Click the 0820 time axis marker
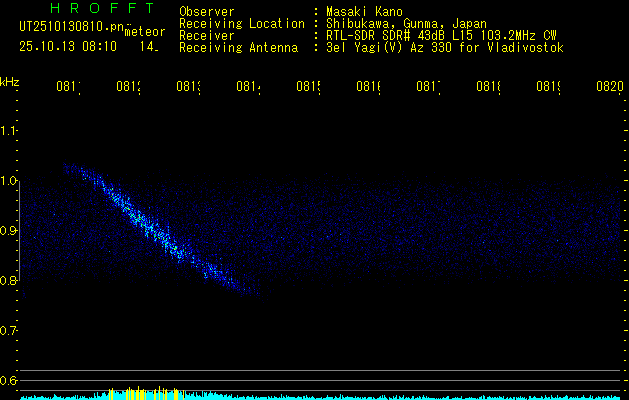Screen dimensions: 629x400 (608, 88)
